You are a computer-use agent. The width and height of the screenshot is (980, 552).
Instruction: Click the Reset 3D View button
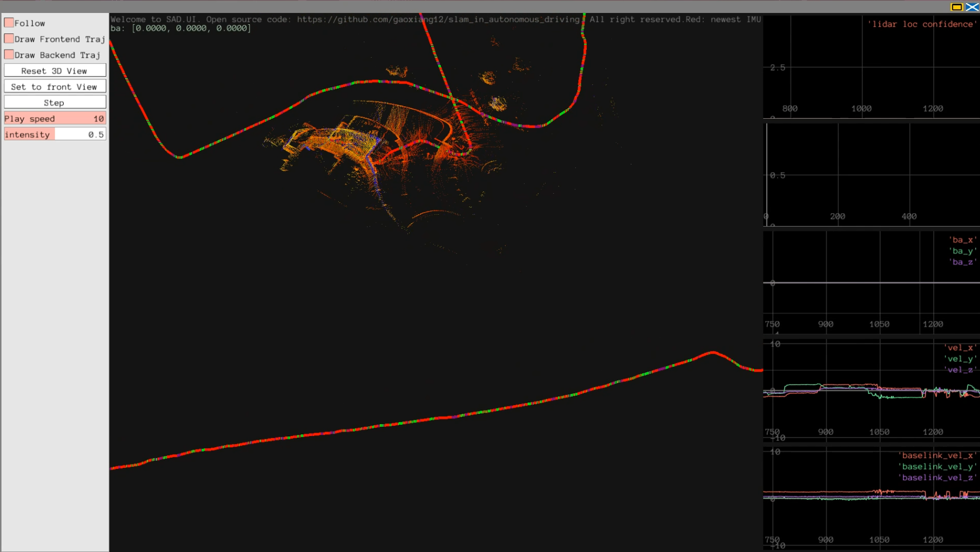click(x=55, y=71)
